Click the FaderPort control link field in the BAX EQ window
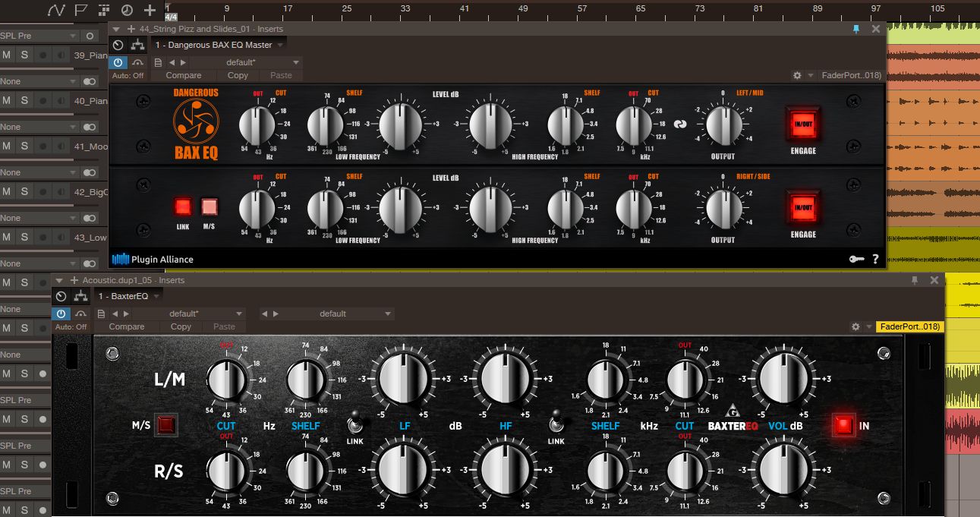Image resolution: width=980 pixels, height=517 pixels. [x=851, y=75]
